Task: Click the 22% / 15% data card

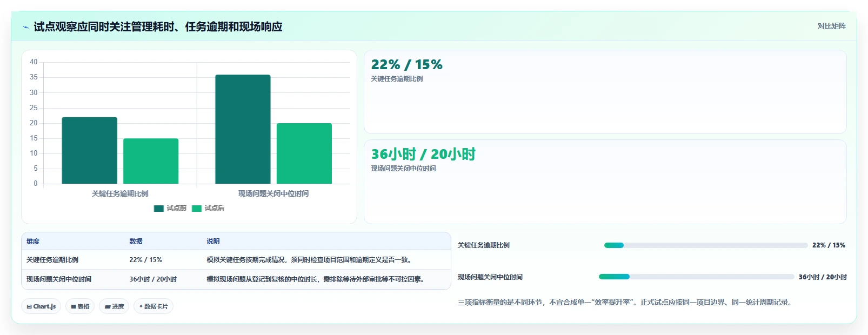Action: pos(605,92)
